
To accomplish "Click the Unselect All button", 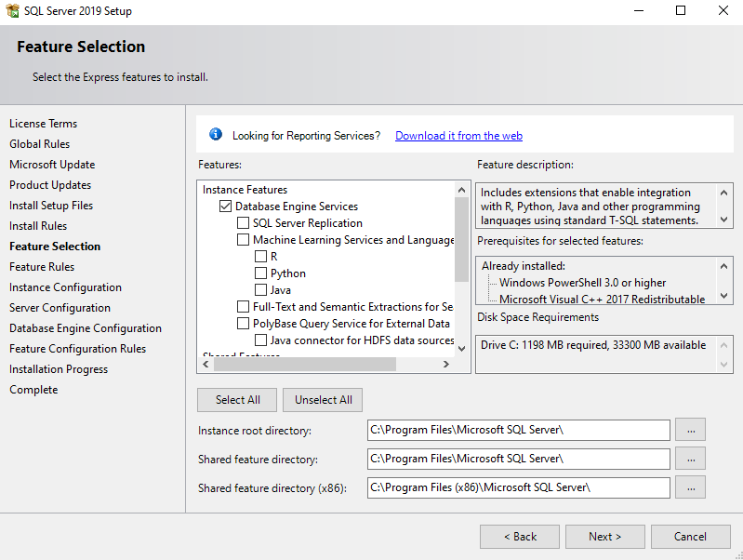I will click(324, 400).
